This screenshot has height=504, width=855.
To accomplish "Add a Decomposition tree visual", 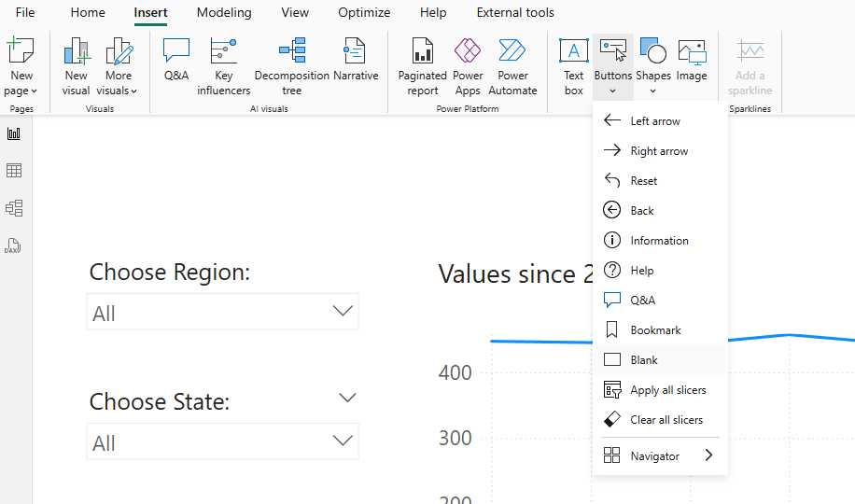I will (x=291, y=65).
